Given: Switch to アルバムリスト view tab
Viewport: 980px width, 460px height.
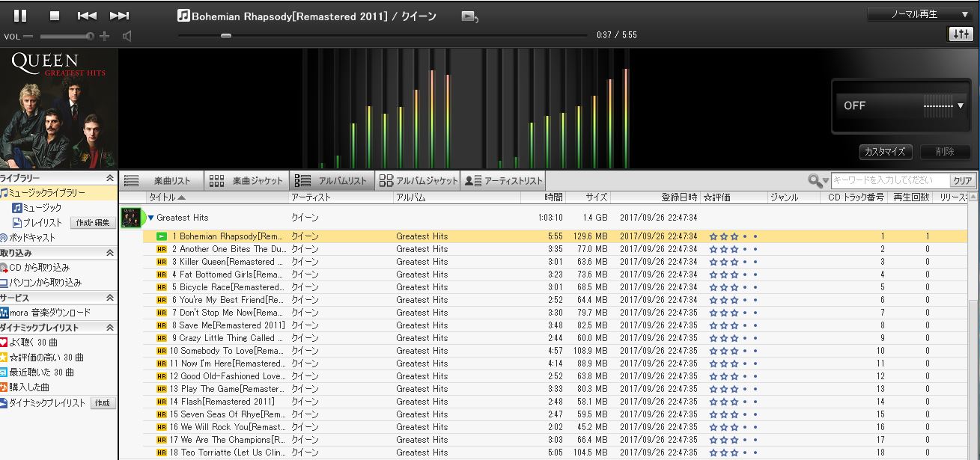Looking at the screenshot, I should click(x=332, y=180).
